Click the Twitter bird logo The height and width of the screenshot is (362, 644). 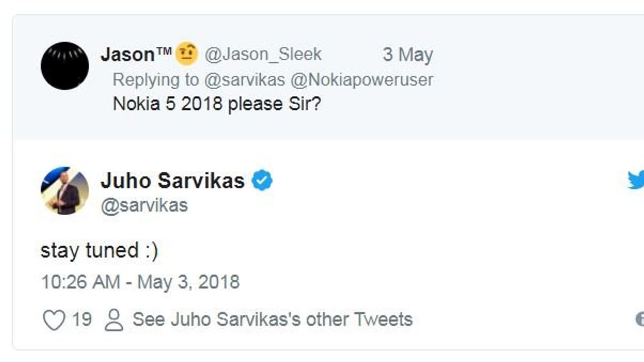coord(636,180)
